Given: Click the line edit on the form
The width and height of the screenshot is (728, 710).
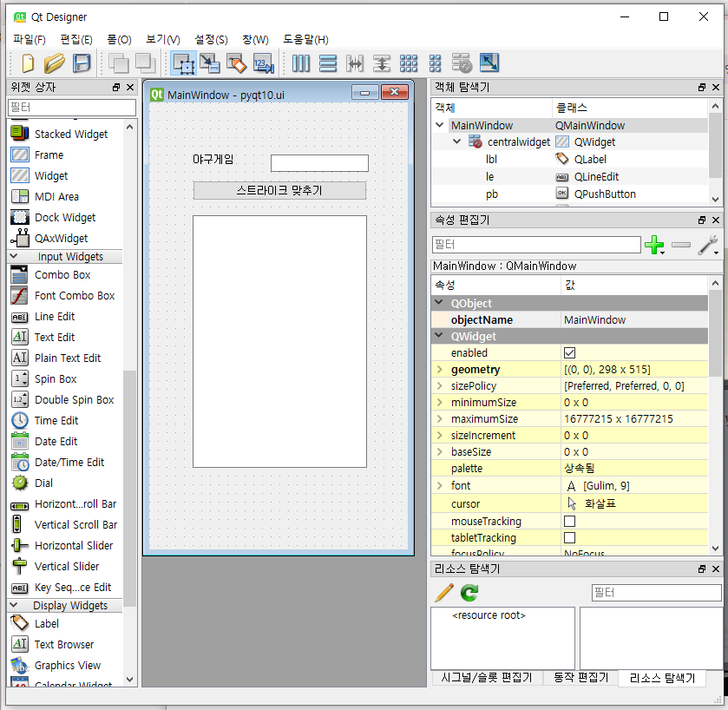Looking at the screenshot, I should pos(319,163).
